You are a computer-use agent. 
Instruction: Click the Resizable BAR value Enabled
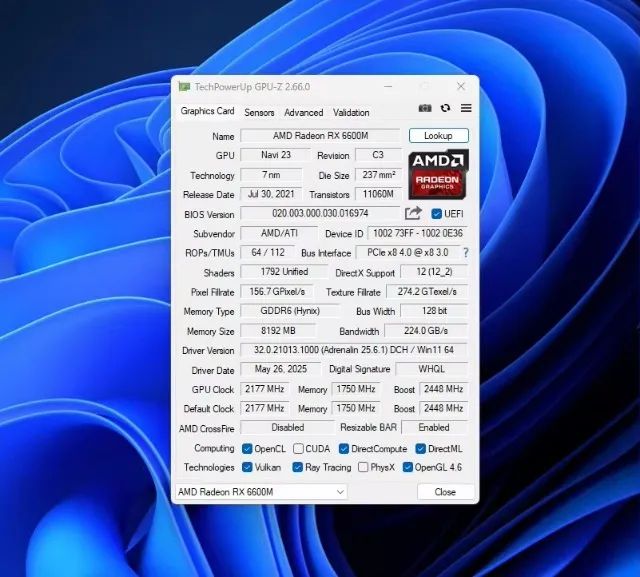coord(434,428)
